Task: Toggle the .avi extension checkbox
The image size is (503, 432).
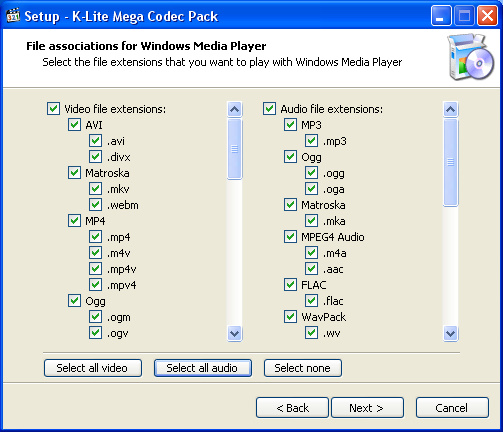Action: (95, 141)
